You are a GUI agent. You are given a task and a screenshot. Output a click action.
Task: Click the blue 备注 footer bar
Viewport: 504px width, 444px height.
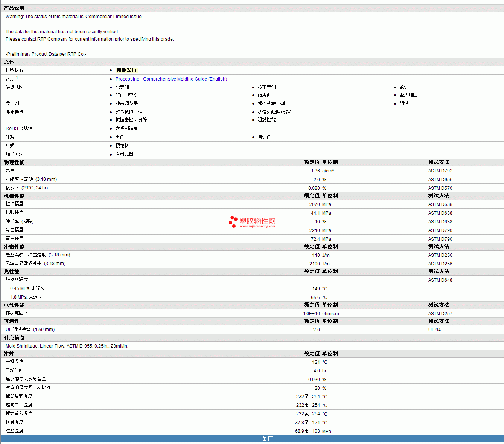[x=267, y=438]
